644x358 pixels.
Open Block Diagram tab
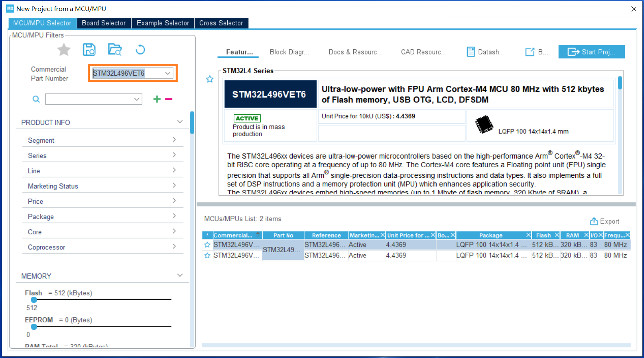point(289,52)
